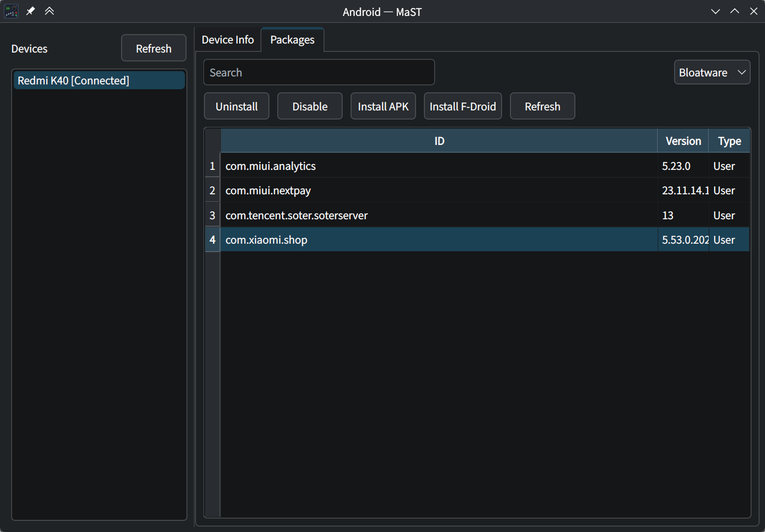
Task: Click User type cell for com.tencent.soter.soterserver
Action: (729, 215)
